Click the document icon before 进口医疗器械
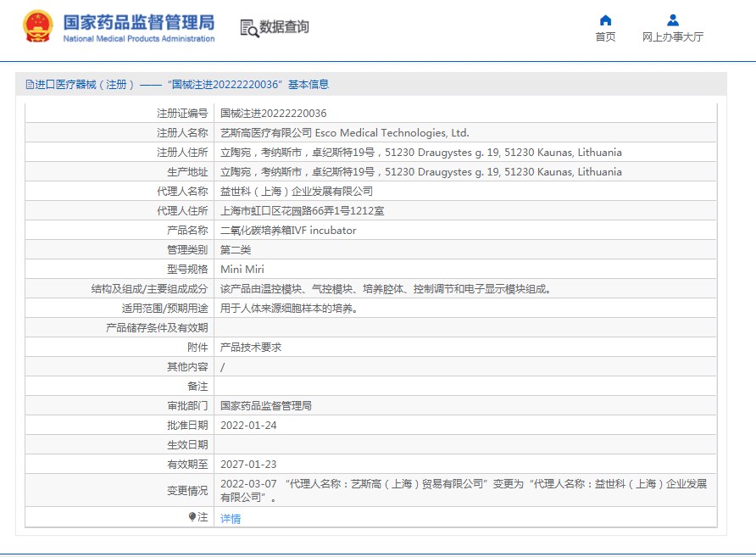Screen dimensions: 756x557 coord(30,85)
